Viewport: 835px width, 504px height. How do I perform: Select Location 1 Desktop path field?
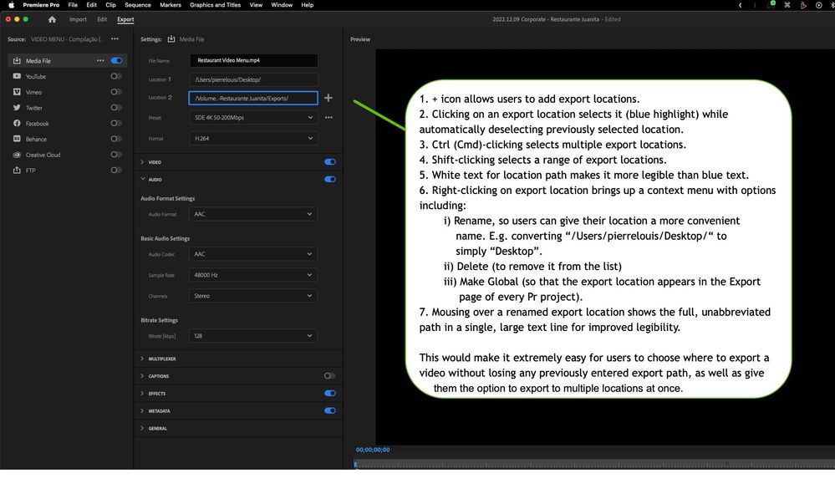point(253,79)
